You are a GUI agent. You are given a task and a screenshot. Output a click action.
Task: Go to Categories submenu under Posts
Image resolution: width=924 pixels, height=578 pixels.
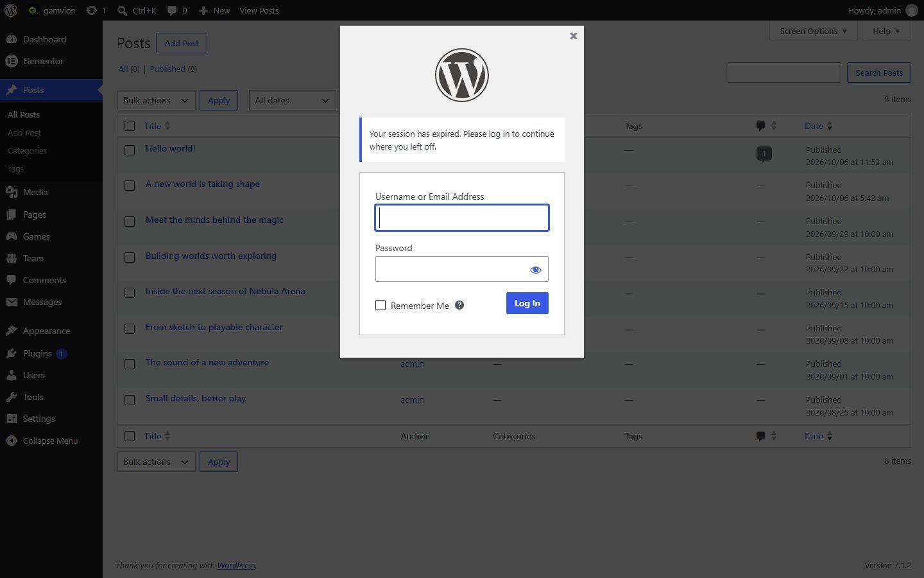pyautogui.click(x=27, y=150)
